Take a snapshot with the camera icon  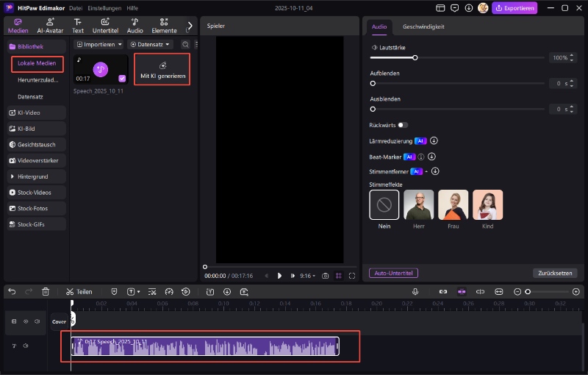[x=326, y=276]
